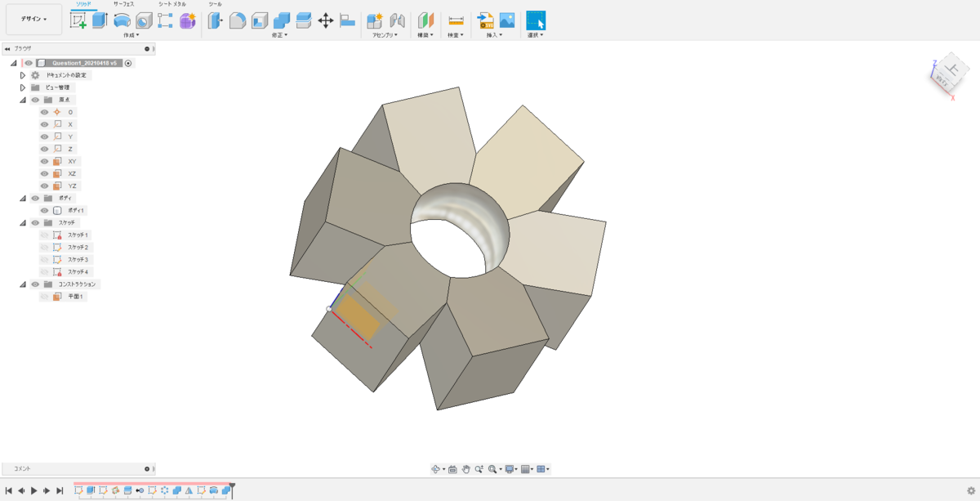Image resolution: width=980 pixels, height=501 pixels.
Task: Select the Extrude tool
Action: pyautogui.click(x=100, y=20)
